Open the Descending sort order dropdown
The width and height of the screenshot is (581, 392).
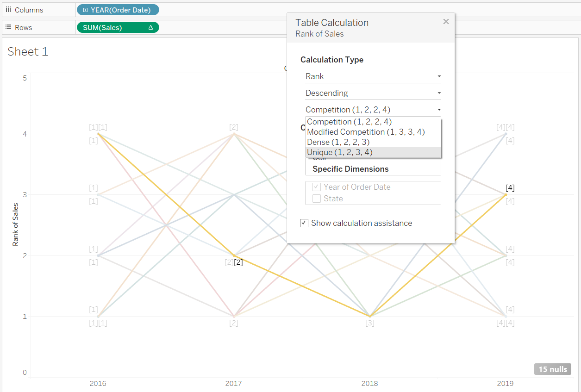pyautogui.click(x=373, y=93)
